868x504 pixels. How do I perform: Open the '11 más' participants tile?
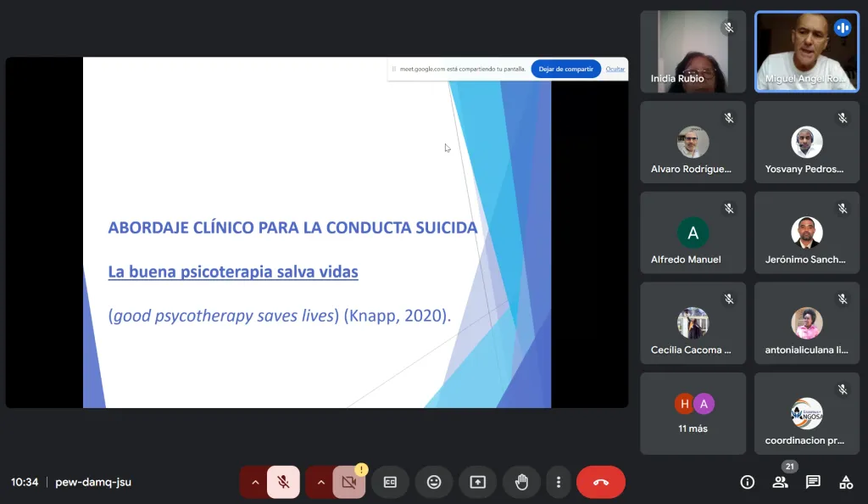(x=693, y=413)
